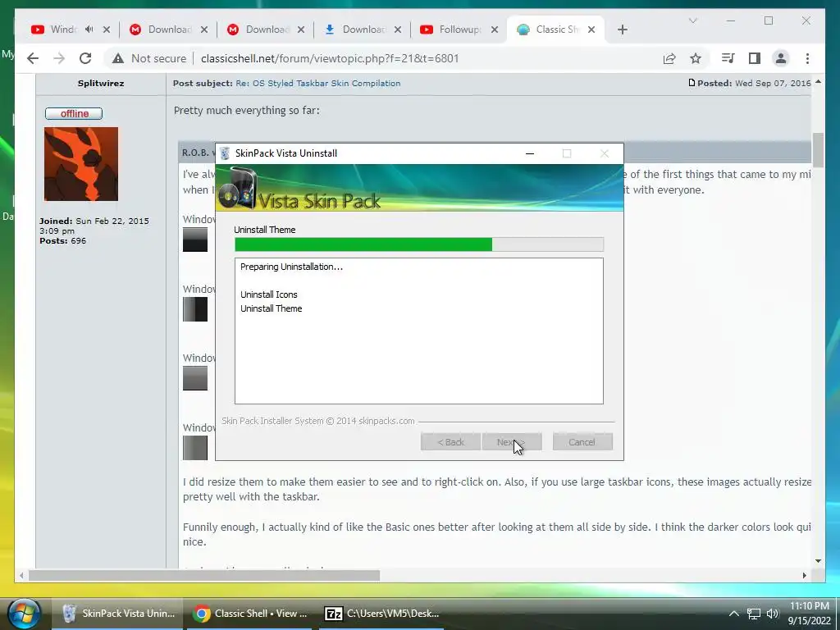Cancel the SkinPack Vista uninstall
Image resolution: width=840 pixels, height=630 pixels.
(x=582, y=442)
